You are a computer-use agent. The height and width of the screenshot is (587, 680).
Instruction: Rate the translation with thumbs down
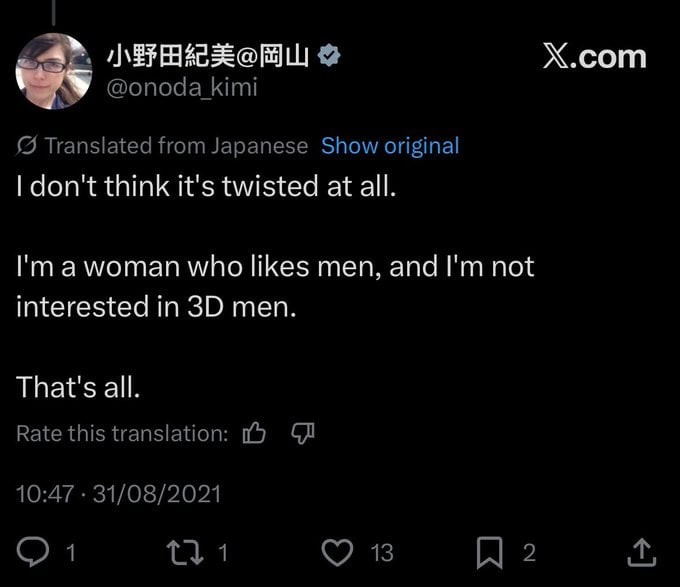(302, 434)
